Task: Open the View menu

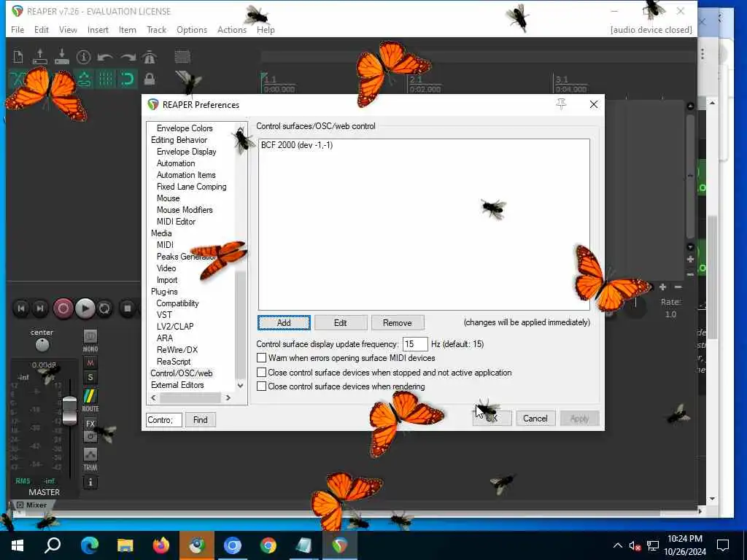Action: tap(68, 29)
